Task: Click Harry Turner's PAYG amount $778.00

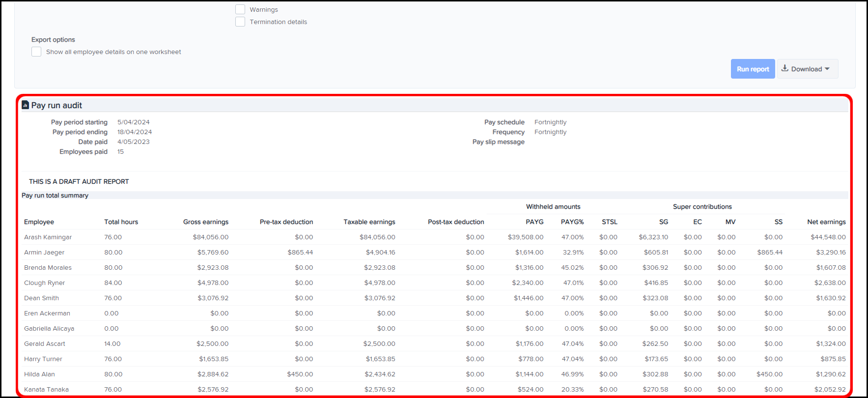Action: pos(531,359)
